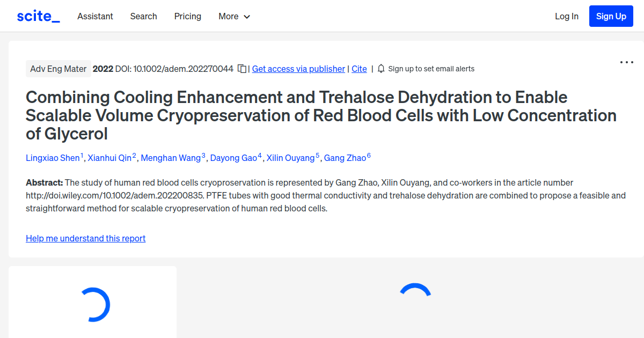Open the Search page
The width and height of the screenshot is (644, 338).
[x=143, y=16]
